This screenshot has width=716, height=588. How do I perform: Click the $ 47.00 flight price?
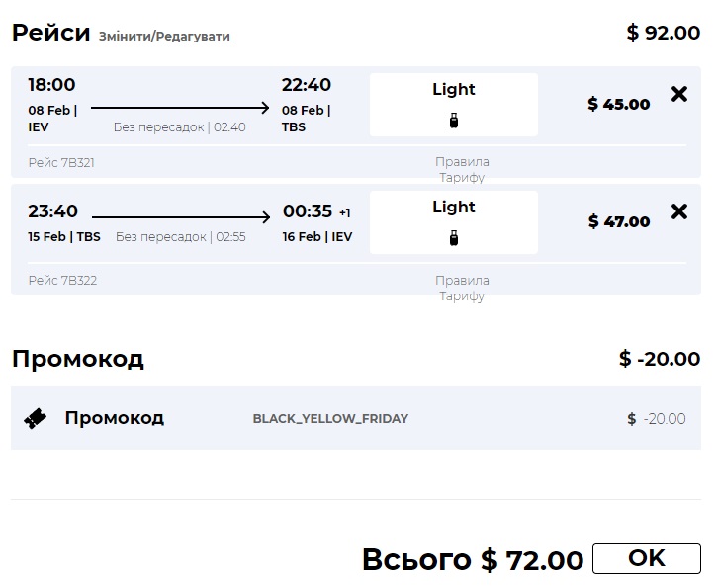point(619,222)
